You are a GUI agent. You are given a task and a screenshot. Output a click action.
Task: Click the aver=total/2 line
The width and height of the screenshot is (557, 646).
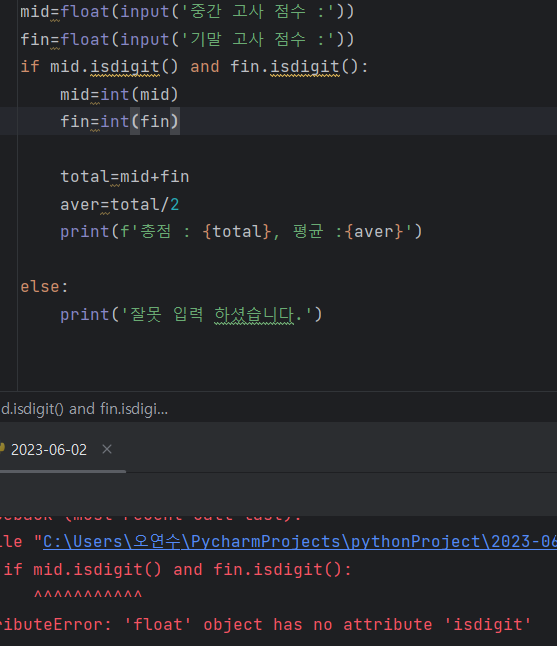(x=119, y=204)
